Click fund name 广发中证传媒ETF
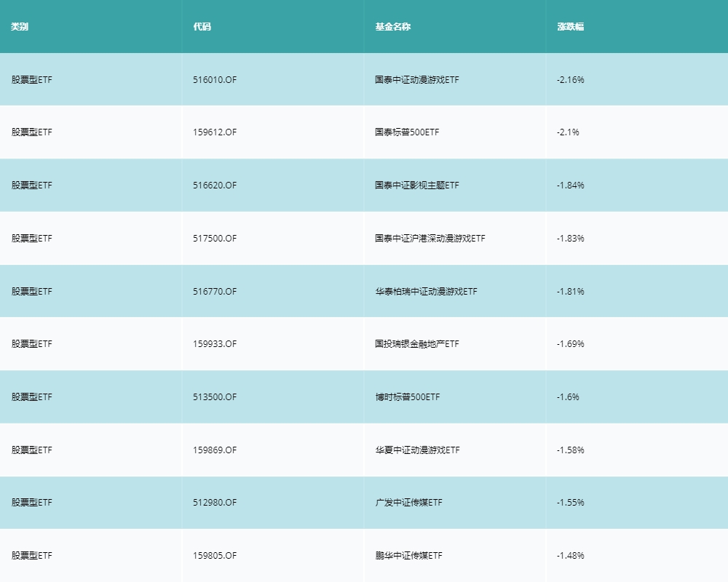 click(408, 503)
